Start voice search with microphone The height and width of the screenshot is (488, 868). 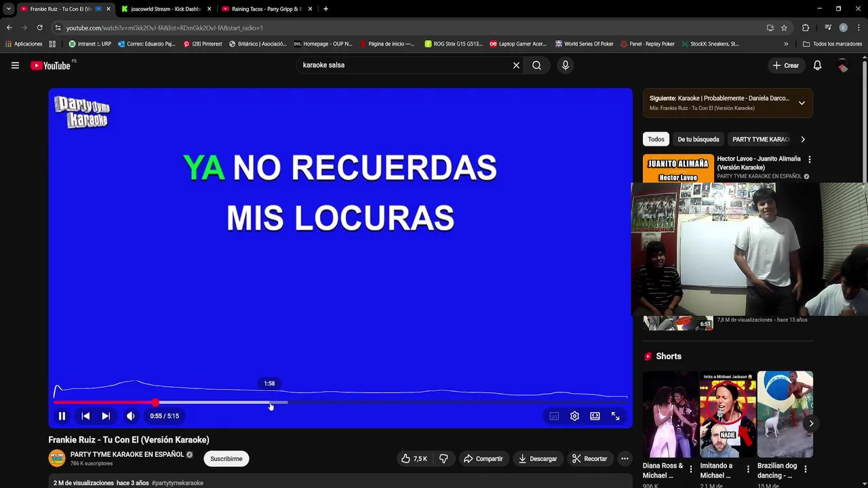point(566,65)
